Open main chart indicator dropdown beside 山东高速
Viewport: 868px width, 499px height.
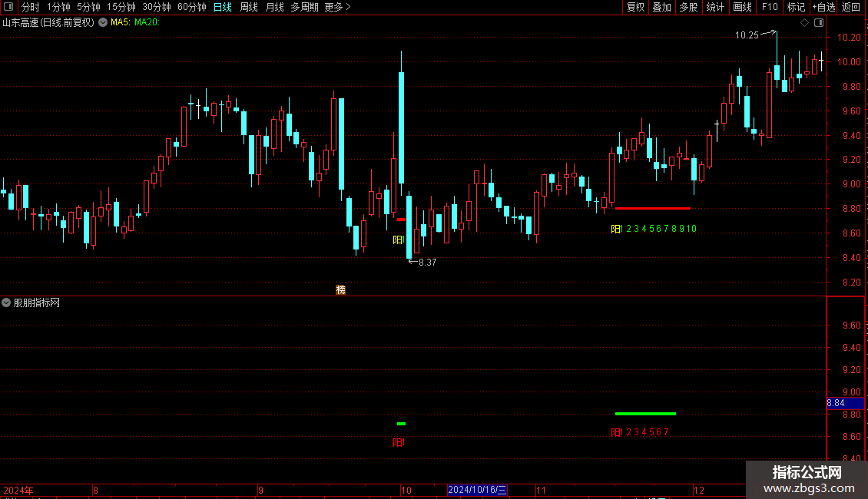pos(103,23)
